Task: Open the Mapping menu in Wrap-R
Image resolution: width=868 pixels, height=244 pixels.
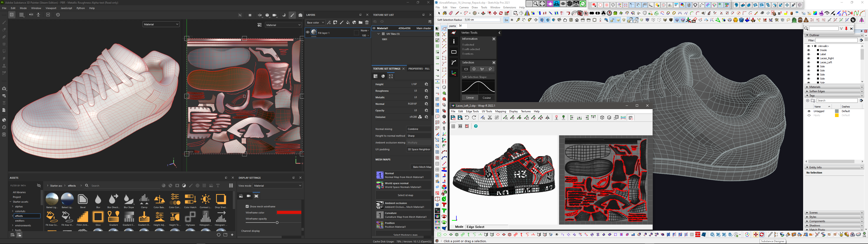Action: (500, 112)
